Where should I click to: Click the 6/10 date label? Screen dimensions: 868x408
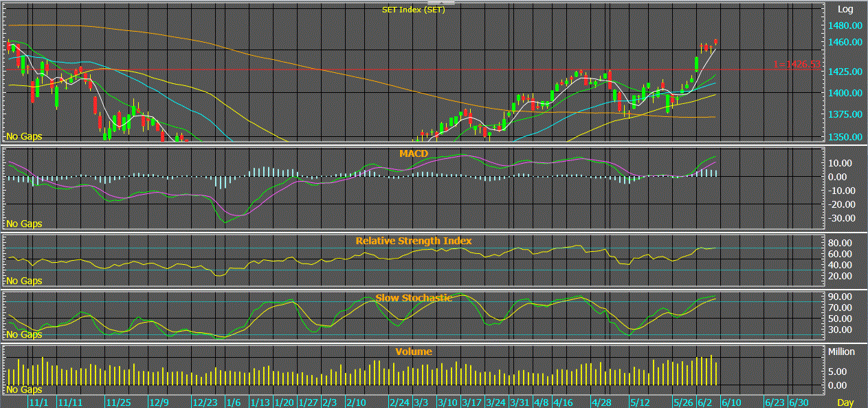click(x=731, y=402)
